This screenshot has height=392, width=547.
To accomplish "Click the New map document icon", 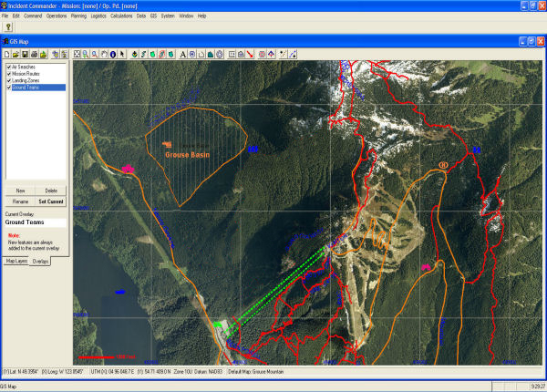I will [6, 54].
